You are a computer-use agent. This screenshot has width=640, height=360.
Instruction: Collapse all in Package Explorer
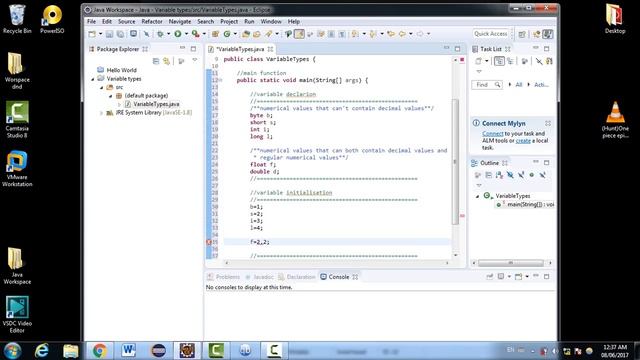[x=156, y=61]
